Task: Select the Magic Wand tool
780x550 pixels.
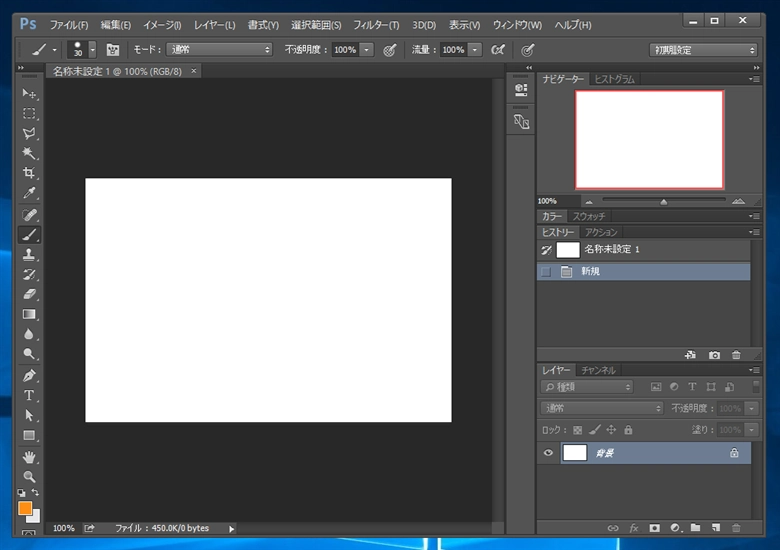Action: pyautogui.click(x=29, y=153)
